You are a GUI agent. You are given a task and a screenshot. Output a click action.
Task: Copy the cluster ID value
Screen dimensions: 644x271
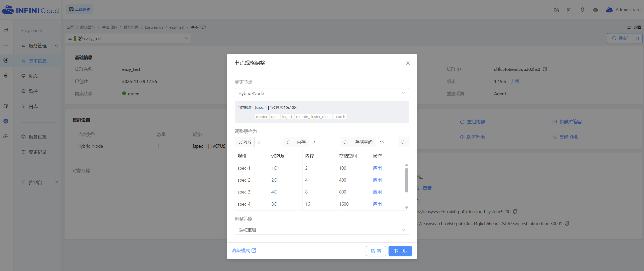[545, 69]
